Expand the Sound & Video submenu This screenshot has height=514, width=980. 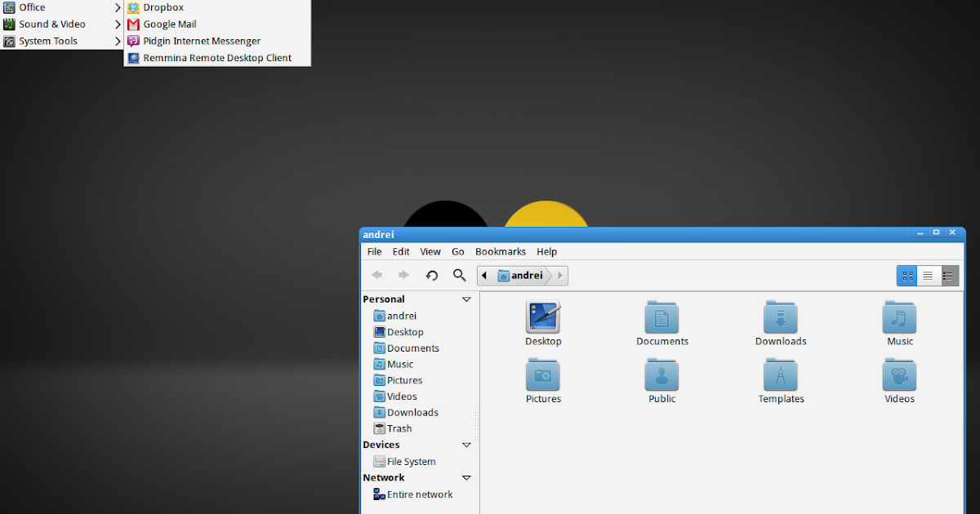coord(49,24)
